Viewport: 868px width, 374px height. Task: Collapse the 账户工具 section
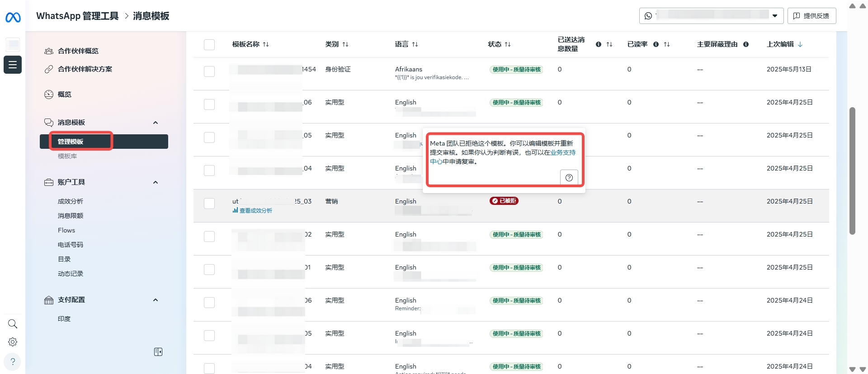tap(156, 182)
